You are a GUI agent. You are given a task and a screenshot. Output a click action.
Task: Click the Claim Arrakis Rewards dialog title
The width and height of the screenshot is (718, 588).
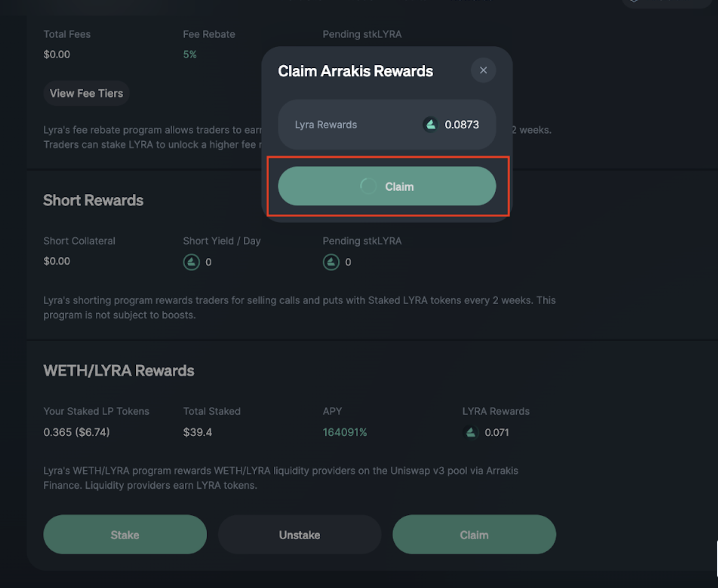[355, 71]
